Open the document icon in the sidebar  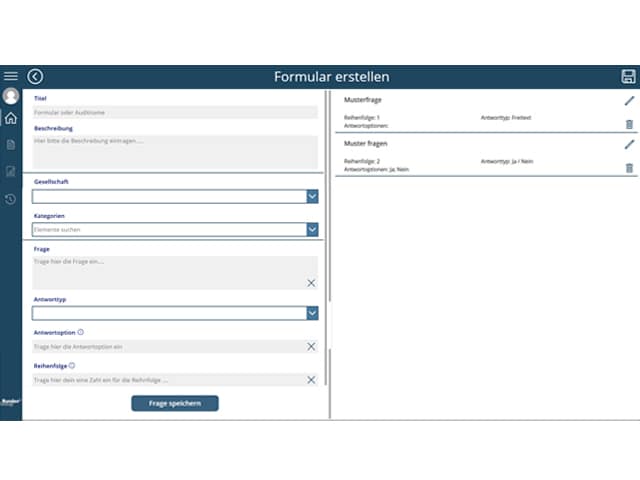point(11,145)
